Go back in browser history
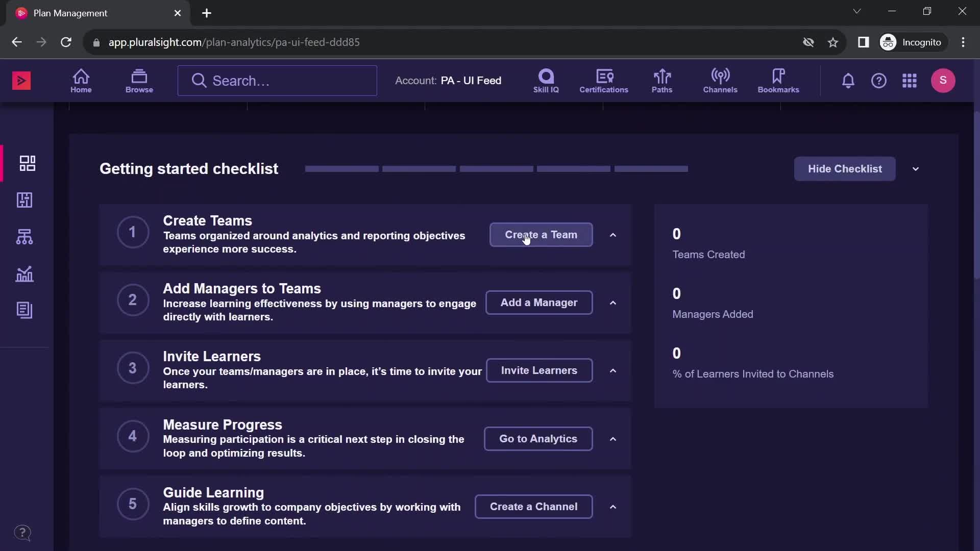This screenshot has height=551, width=980. (x=17, y=42)
